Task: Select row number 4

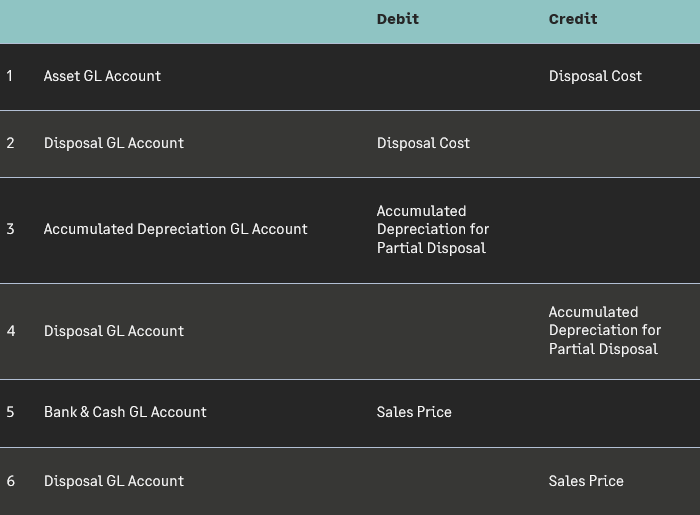Action: tap(10, 331)
